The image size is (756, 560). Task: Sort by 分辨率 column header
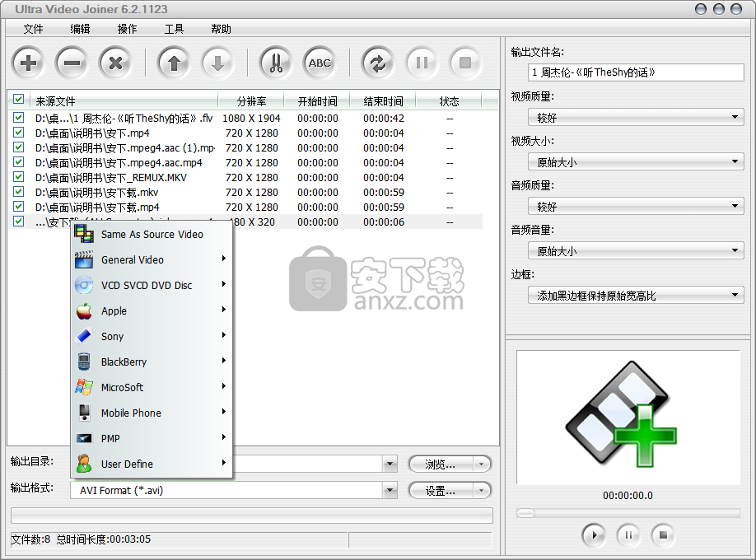tap(251, 101)
